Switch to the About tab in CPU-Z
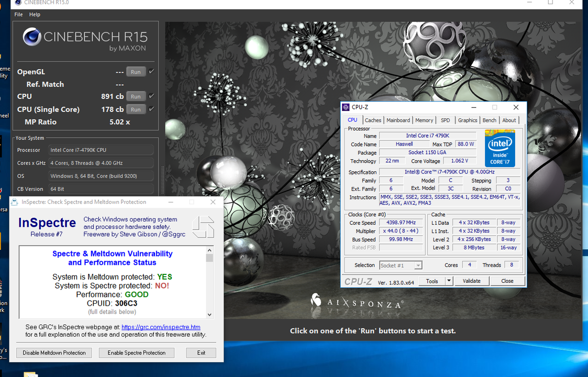Viewport: 588px width, 377px height. (509, 120)
